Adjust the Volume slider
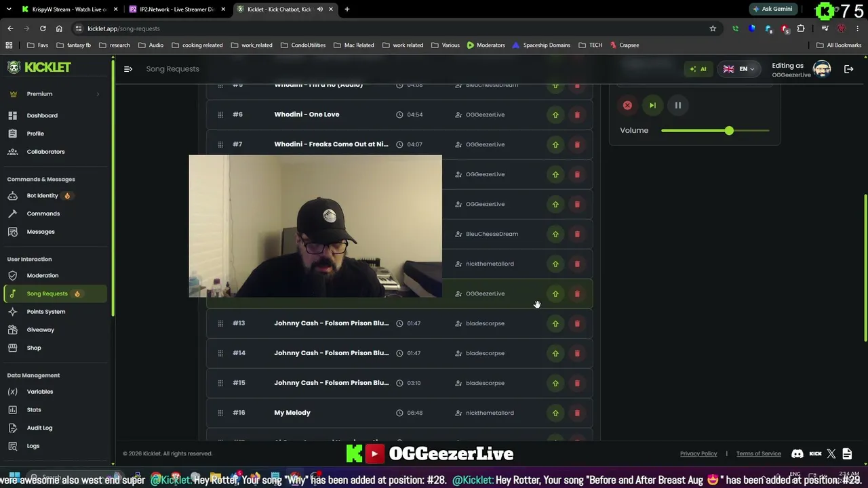 tap(715, 130)
